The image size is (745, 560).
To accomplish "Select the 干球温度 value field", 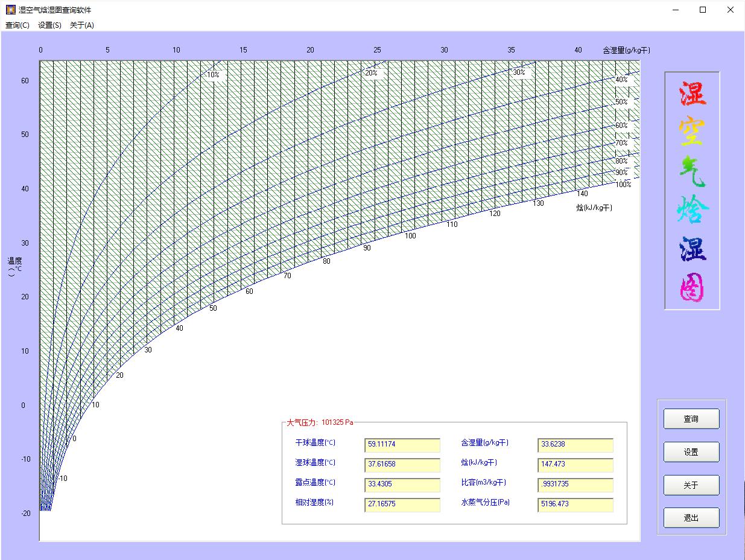I will (x=402, y=445).
